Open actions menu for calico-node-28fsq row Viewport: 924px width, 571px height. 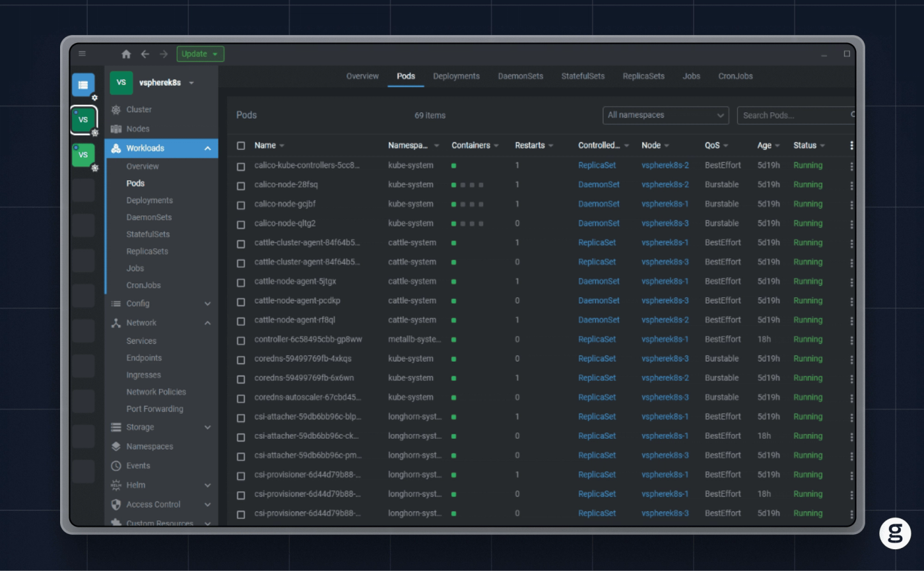click(851, 185)
